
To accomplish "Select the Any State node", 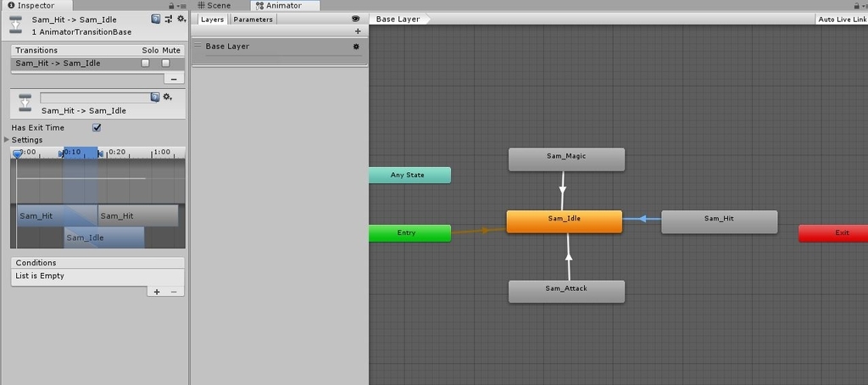I will (408, 175).
